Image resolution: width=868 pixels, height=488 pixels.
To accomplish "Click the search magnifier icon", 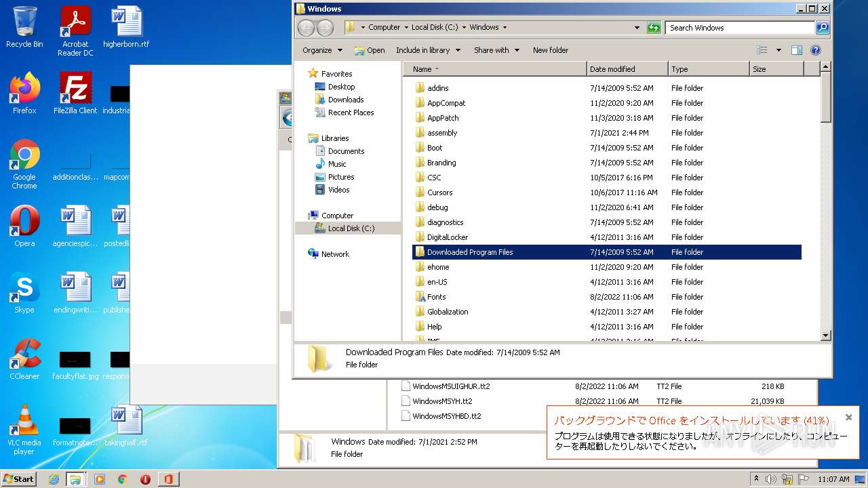I will coord(823,28).
